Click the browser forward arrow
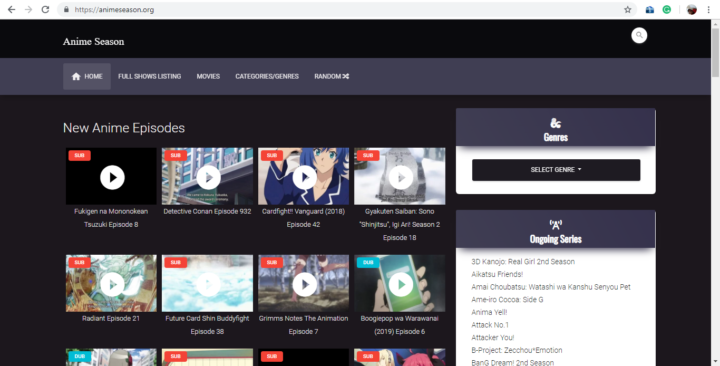 (28, 9)
